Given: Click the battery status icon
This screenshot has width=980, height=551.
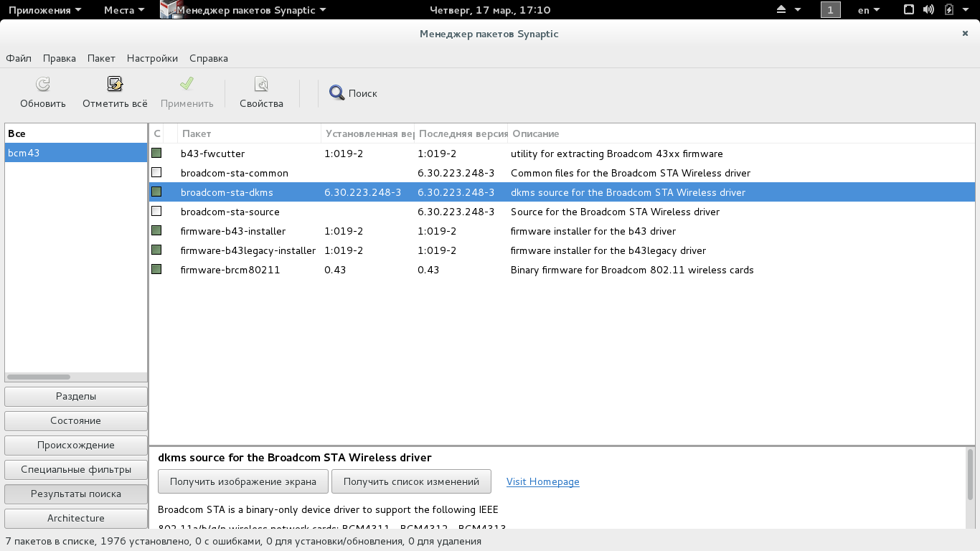Looking at the screenshot, I should click(x=949, y=10).
